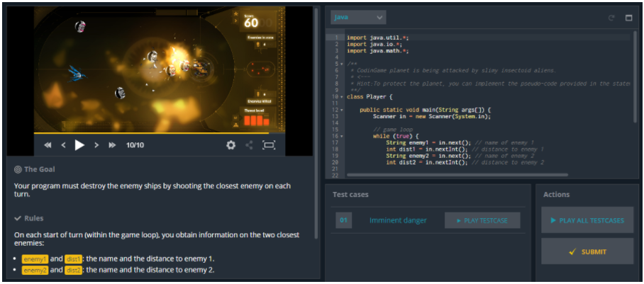
Task: Select the Imminent danger test case
Action: pos(398,220)
